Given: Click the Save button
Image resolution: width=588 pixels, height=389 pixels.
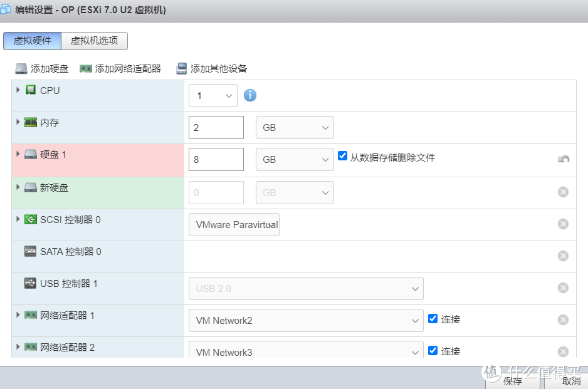Looking at the screenshot, I should point(512,381).
